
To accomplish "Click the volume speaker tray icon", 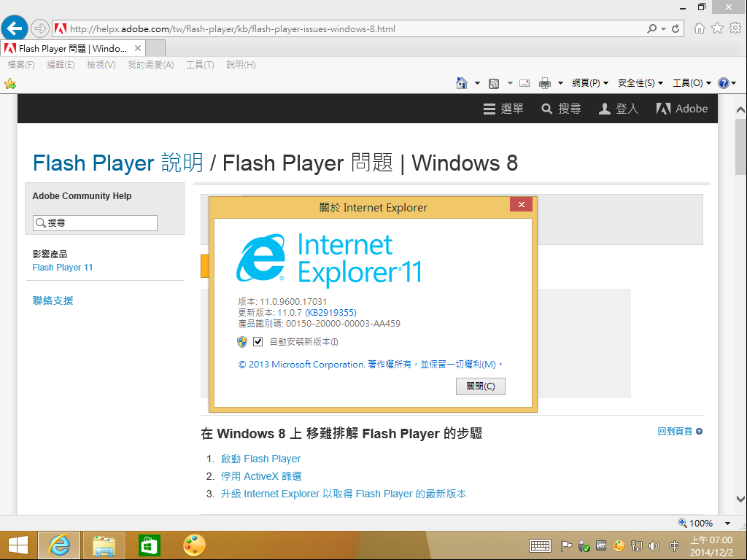I will [x=654, y=546].
